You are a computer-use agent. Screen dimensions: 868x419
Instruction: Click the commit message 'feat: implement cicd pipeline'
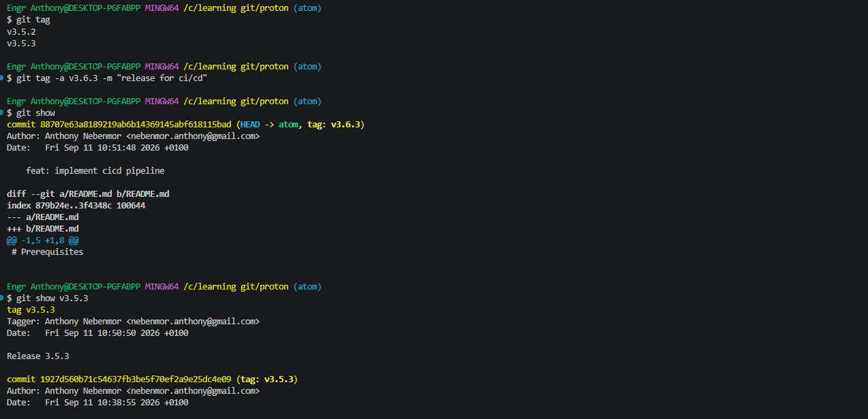point(95,171)
